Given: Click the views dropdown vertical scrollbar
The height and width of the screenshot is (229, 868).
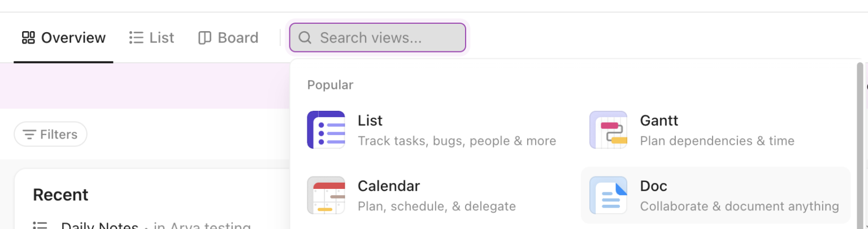Looking at the screenshot, I should pyautogui.click(x=860, y=141).
